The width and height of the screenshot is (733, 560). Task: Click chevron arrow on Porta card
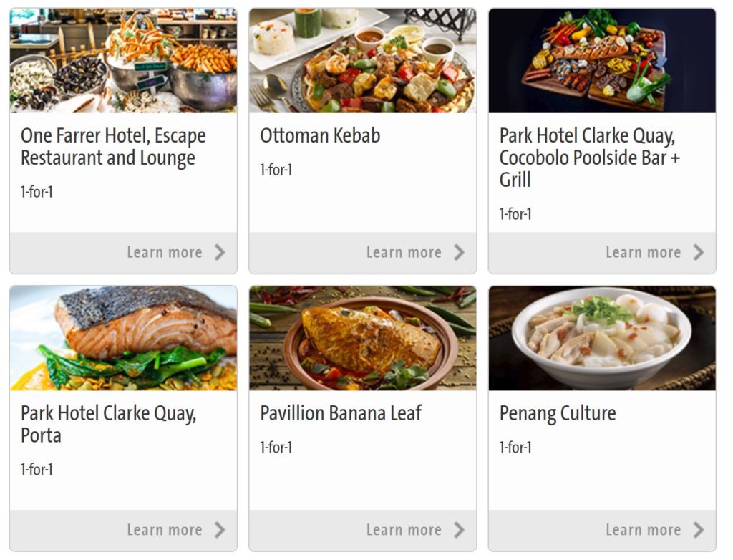(220, 530)
